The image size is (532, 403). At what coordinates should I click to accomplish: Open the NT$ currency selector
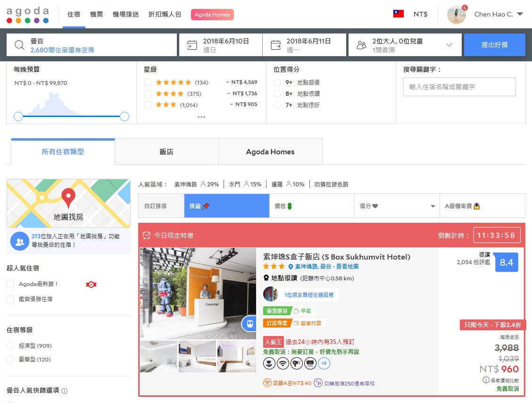(x=420, y=14)
